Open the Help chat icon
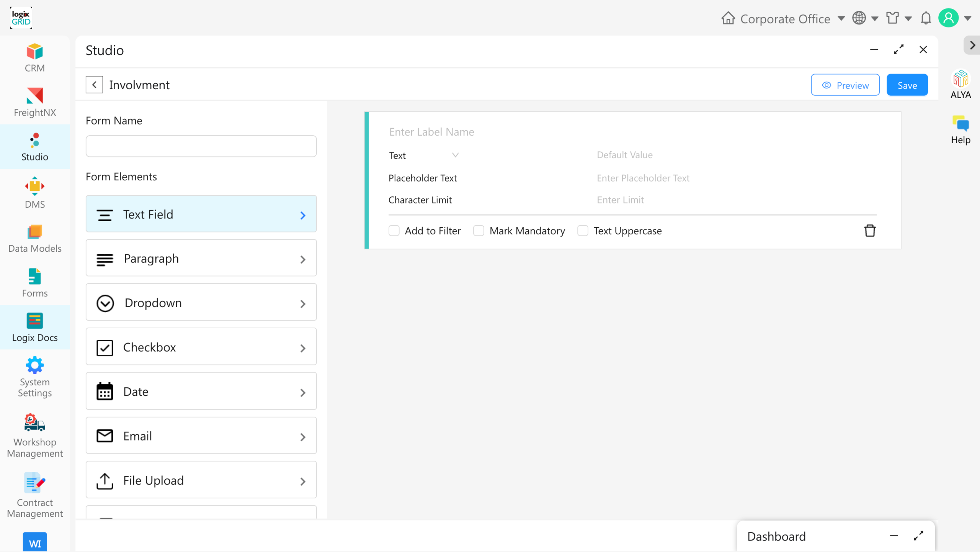Screen dimensions: 980x552 (x=960, y=129)
